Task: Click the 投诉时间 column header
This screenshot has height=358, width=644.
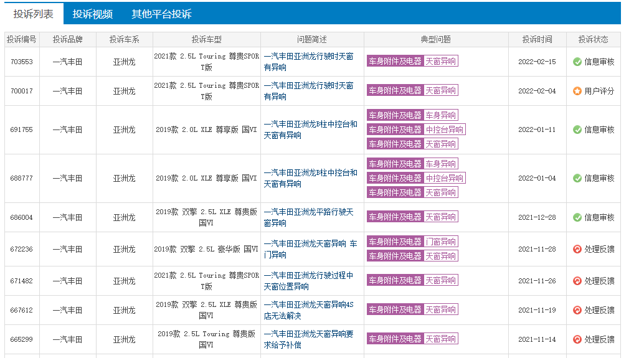Action: 537,39
